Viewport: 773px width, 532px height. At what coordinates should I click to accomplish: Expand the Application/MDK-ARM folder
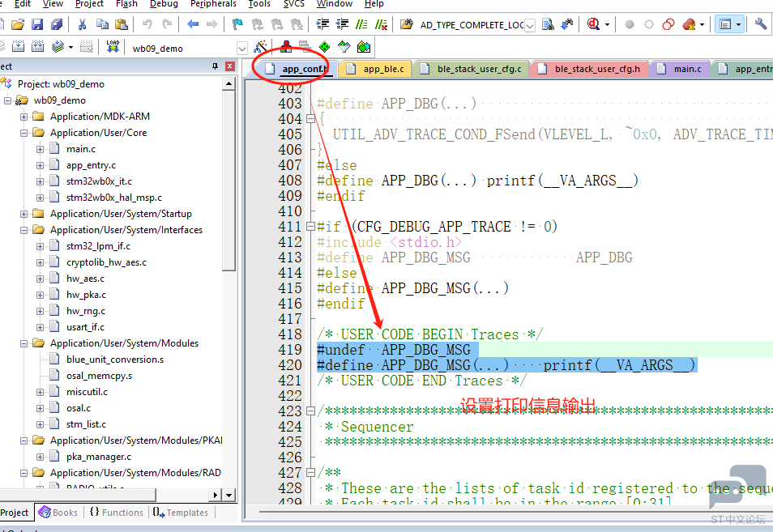coord(23,117)
